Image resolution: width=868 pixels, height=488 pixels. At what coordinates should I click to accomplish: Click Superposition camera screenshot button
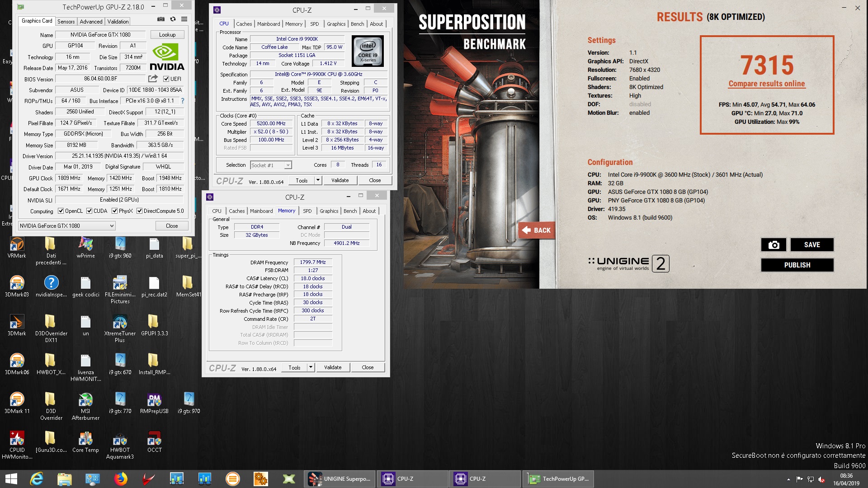click(774, 244)
